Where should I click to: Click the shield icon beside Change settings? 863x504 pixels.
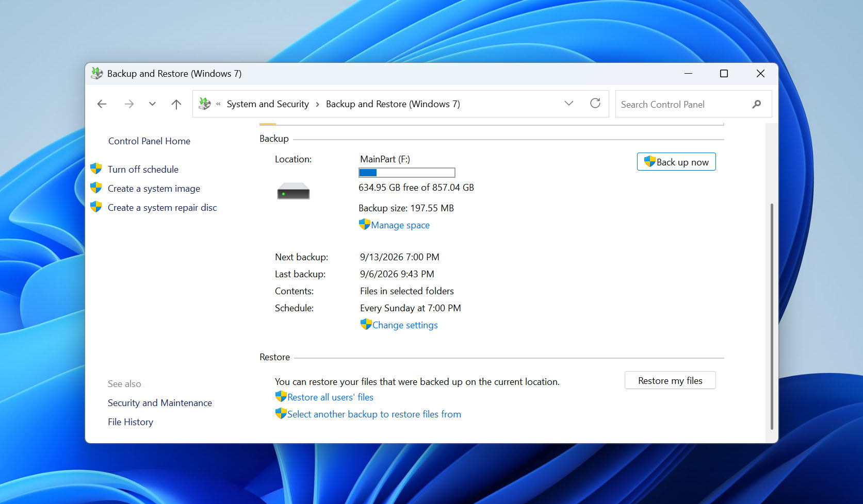click(366, 324)
